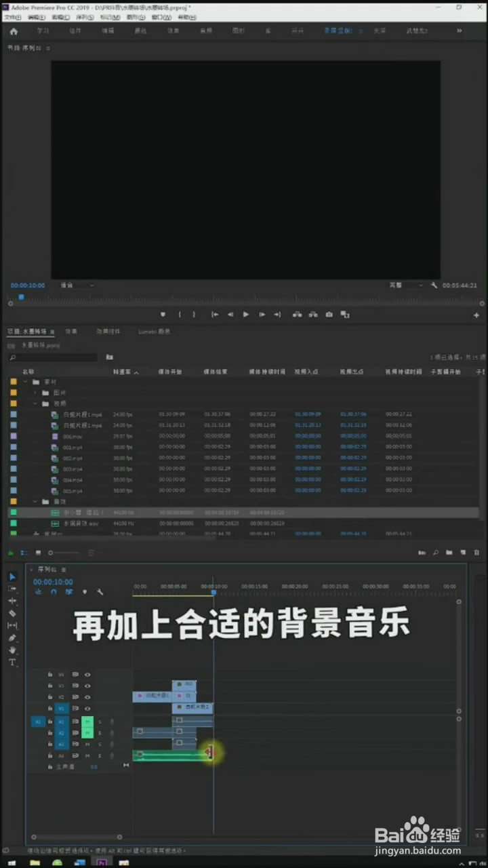The width and height of the screenshot is (488, 868).
Task: Select the Hand tool
Action: (x=12, y=650)
